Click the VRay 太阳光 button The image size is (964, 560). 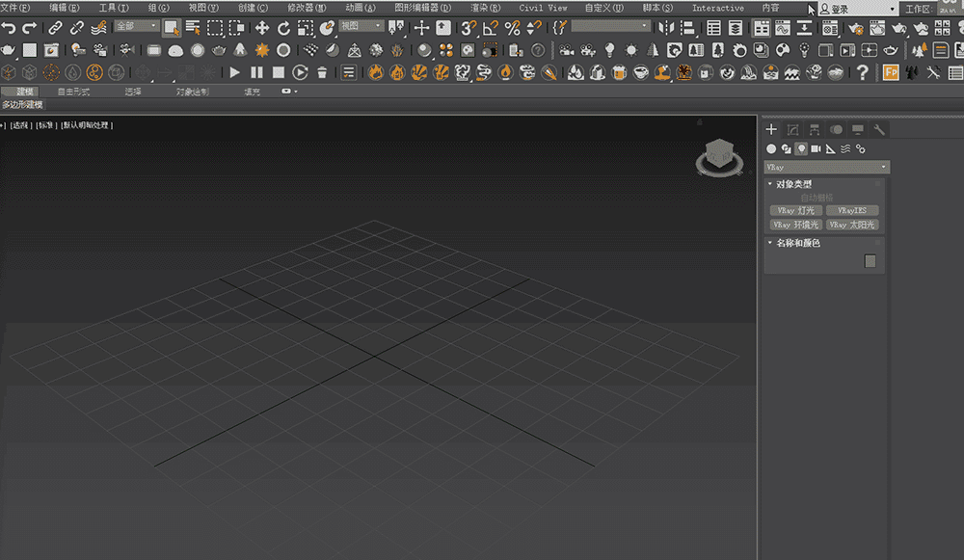click(852, 225)
